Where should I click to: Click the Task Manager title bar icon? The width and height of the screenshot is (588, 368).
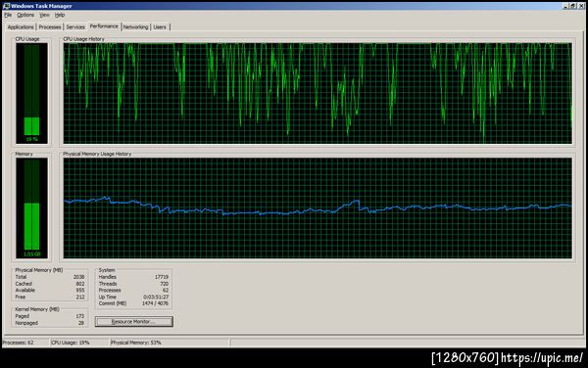pyautogui.click(x=6, y=6)
